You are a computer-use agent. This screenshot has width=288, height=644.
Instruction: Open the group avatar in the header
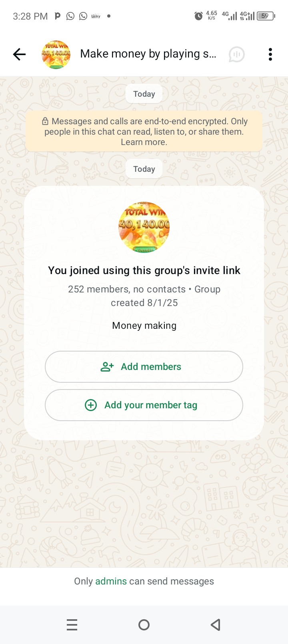pos(56,54)
